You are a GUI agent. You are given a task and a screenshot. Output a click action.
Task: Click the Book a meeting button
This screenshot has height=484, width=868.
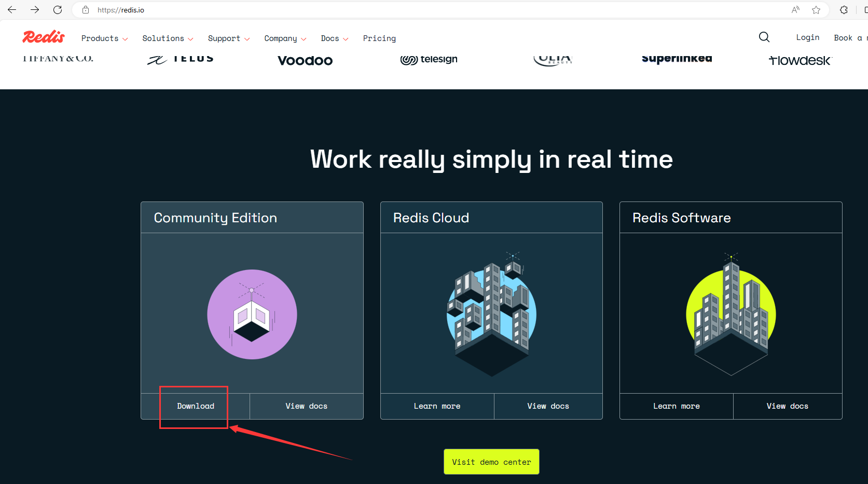tap(850, 38)
